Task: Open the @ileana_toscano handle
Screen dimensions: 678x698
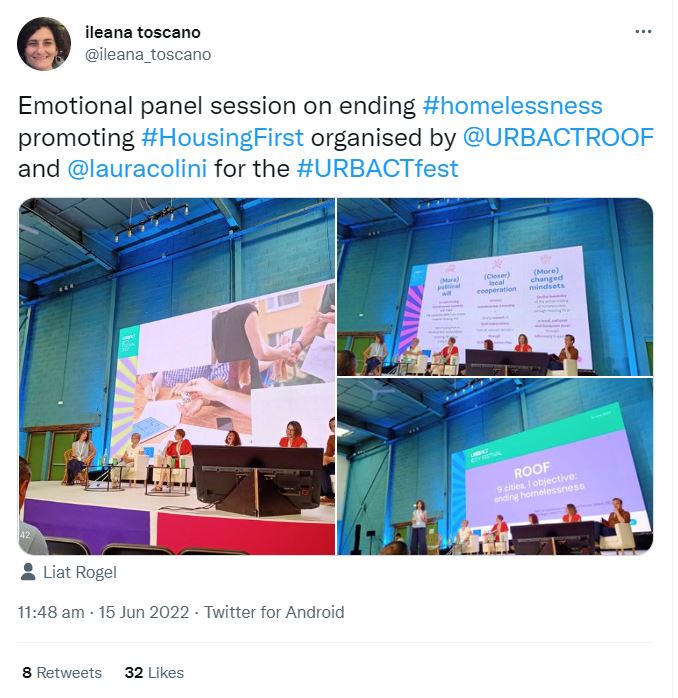Action: click(x=148, y=54)
